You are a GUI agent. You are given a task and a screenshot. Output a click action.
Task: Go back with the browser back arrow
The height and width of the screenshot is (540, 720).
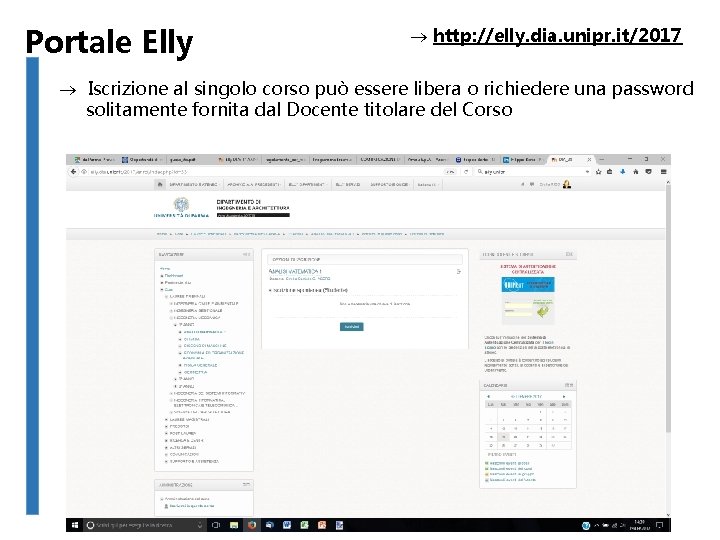[73, 172]
